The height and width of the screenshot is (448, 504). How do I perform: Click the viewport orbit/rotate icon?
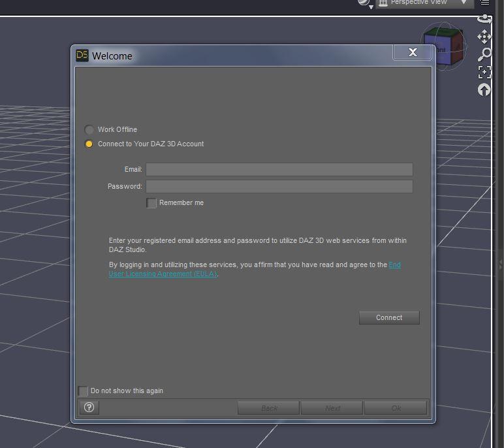coord(484,19)
